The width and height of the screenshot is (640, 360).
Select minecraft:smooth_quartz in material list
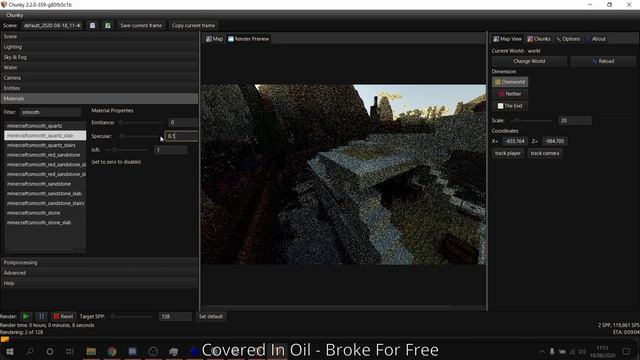[45, 126]
